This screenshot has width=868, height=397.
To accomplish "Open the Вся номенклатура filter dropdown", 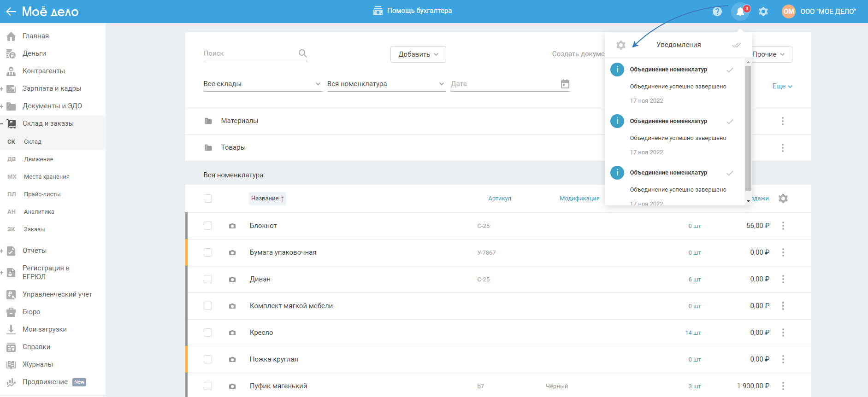I will click(385, 84).
